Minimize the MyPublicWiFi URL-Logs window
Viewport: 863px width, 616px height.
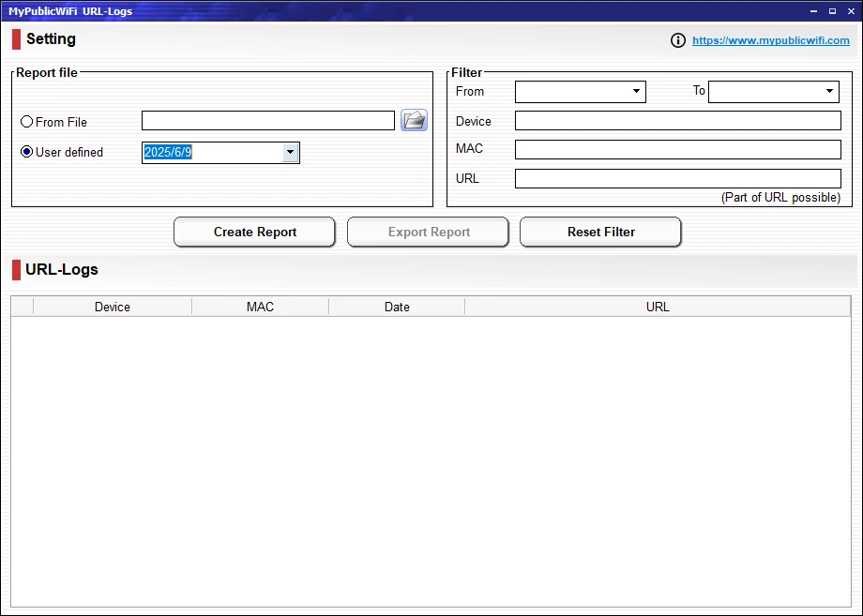[x=812, y=11]
